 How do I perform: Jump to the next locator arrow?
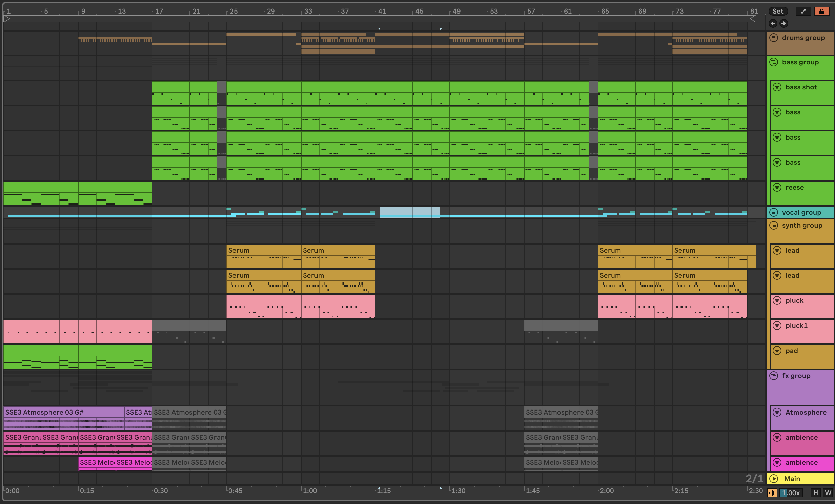click(x=783, y=23)
